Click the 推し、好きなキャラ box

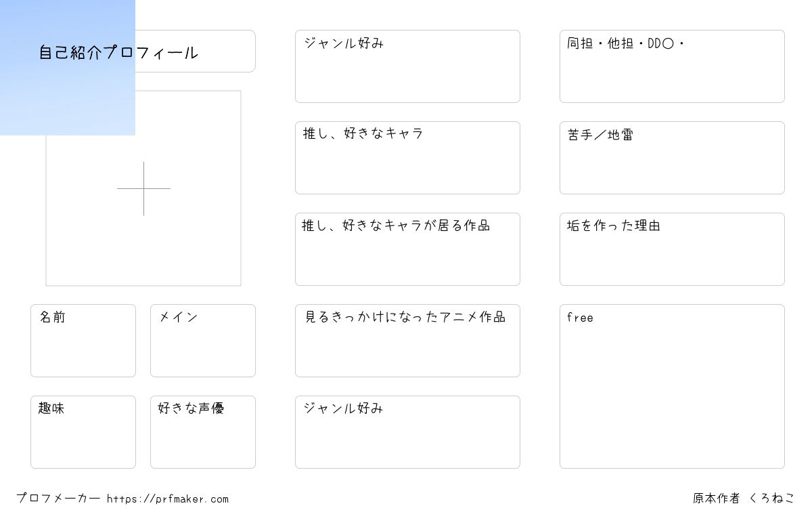pyautogui.click(x=407, y=158)
